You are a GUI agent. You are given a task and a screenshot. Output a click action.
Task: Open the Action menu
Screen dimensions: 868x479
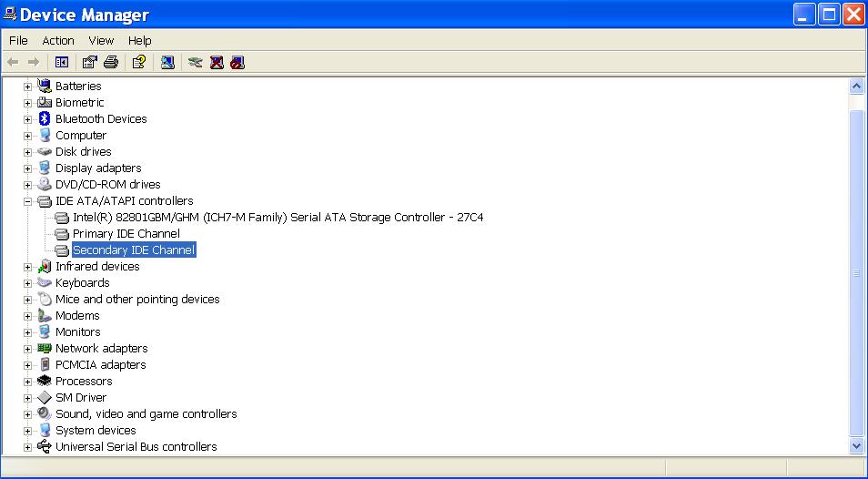[58, 40]
